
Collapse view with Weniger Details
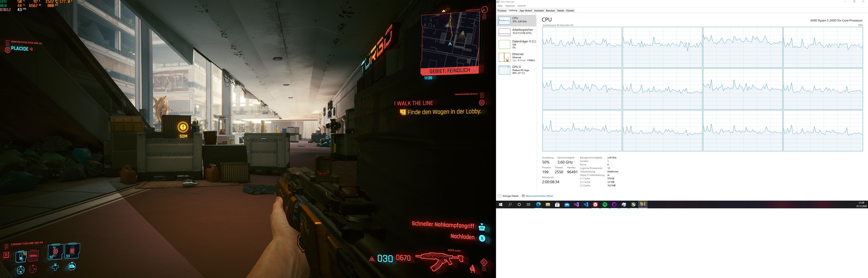point(510,196)
